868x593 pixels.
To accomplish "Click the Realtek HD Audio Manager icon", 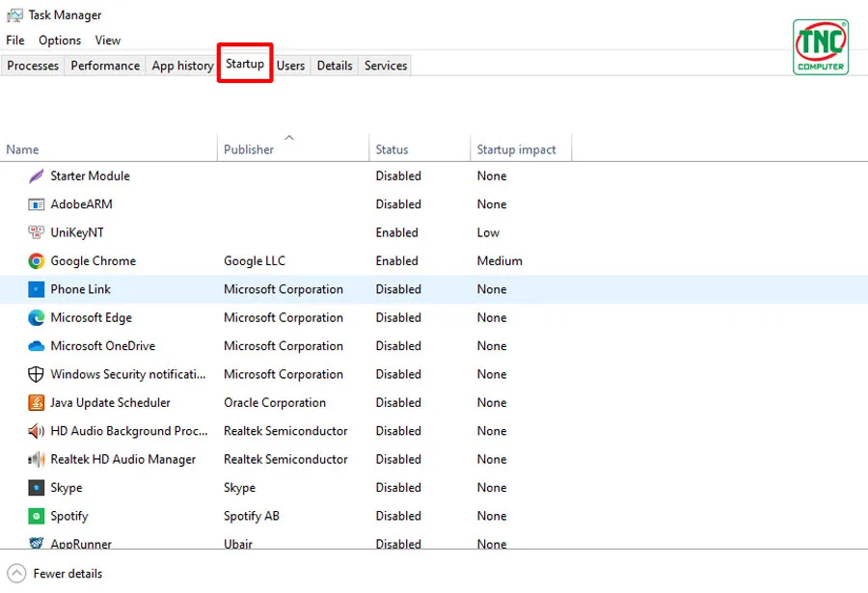I will [36, 459].
